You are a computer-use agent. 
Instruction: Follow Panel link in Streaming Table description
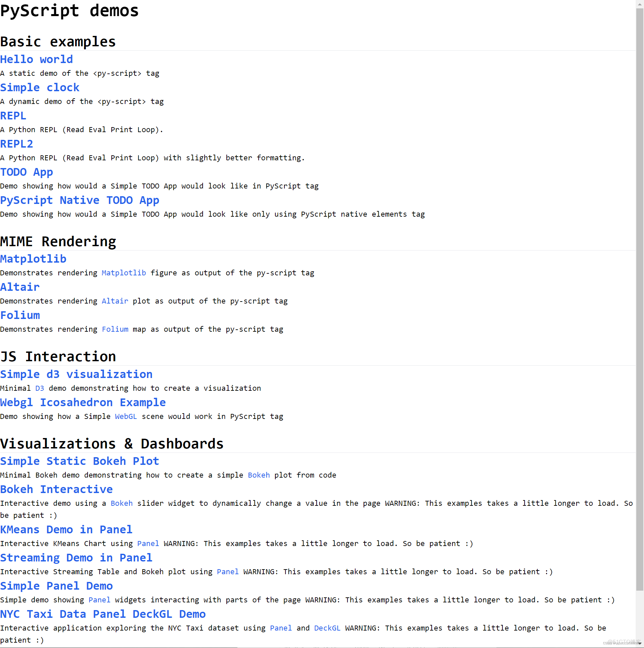pyautogui.click(x=228, y=572)
